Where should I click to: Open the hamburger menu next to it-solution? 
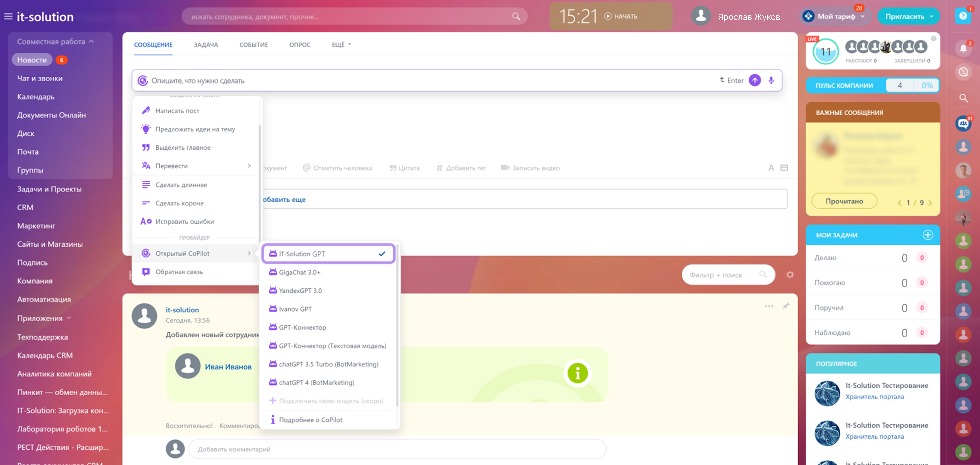pos(8,16)
